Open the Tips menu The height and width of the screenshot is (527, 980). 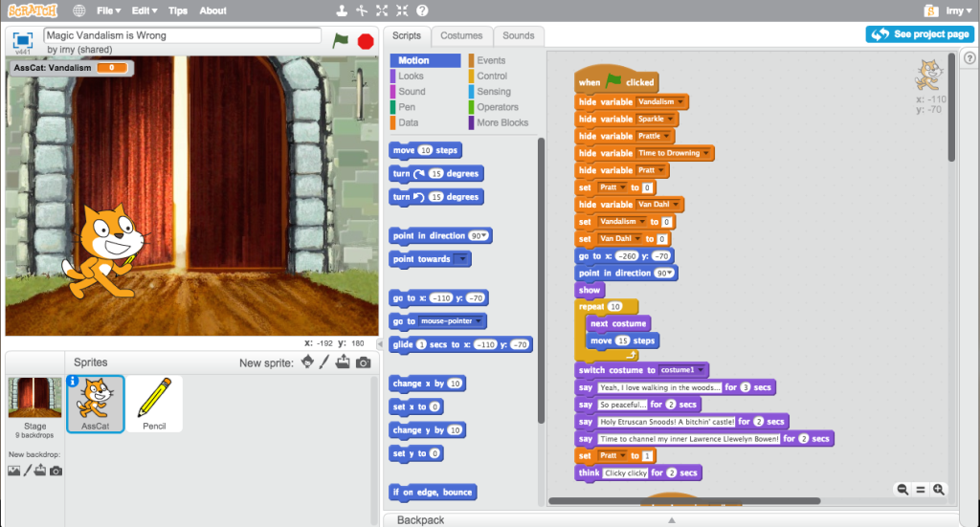[x=178, y=11]
